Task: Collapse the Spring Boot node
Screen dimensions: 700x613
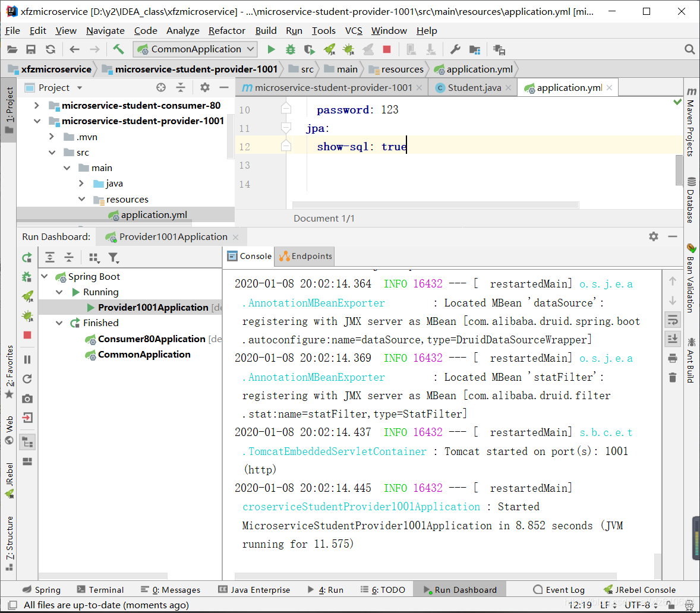Action: pyautogui.click(x=44, y=277)
